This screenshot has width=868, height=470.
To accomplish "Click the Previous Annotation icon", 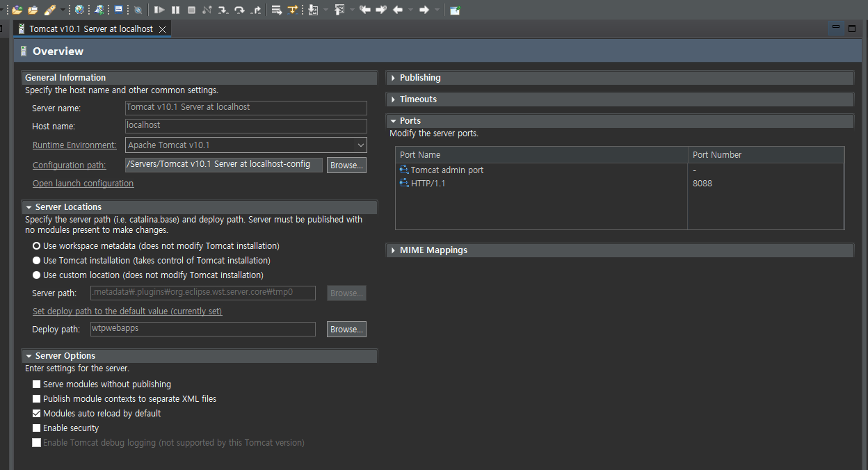I will click(x=339, y=10).
